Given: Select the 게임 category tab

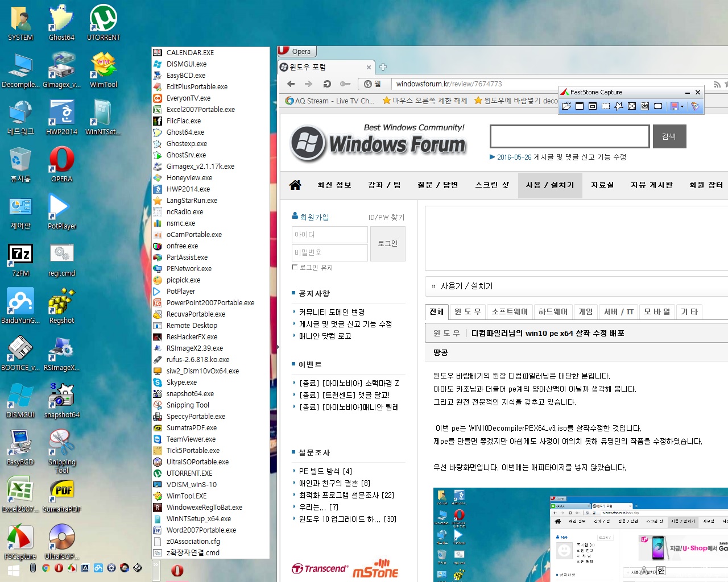Looking at the screenshot, I should tap(586, 311).
